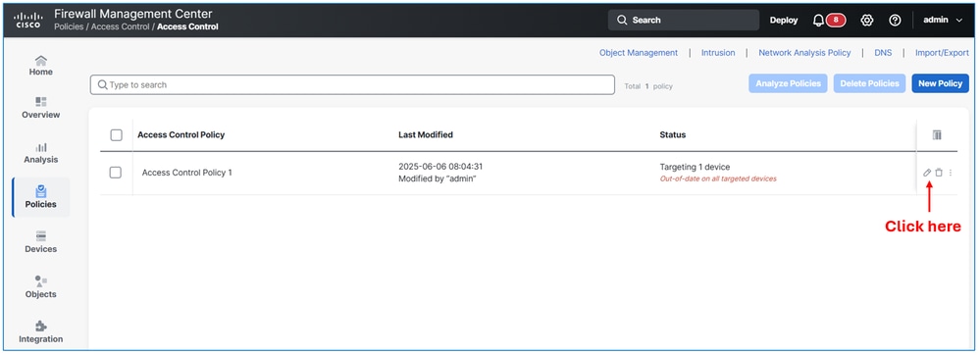Open the middle Access Control breadcrumb
The width and height of the screenshot is (980, 355).
(x=120, y=26)
